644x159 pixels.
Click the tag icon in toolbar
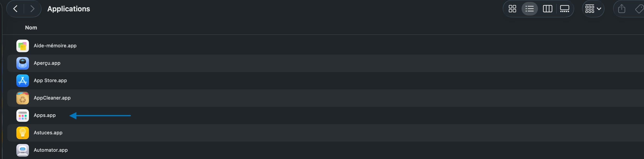(639, 9)
